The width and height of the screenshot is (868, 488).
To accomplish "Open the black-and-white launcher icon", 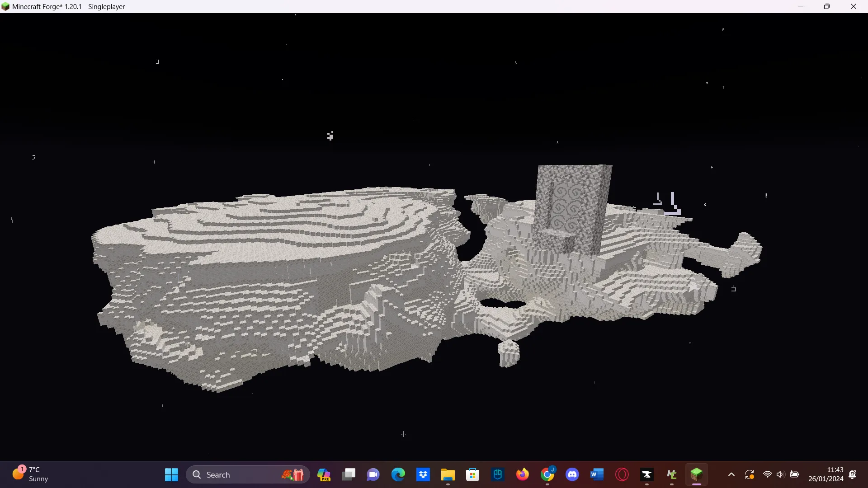I will coord(647,474).
